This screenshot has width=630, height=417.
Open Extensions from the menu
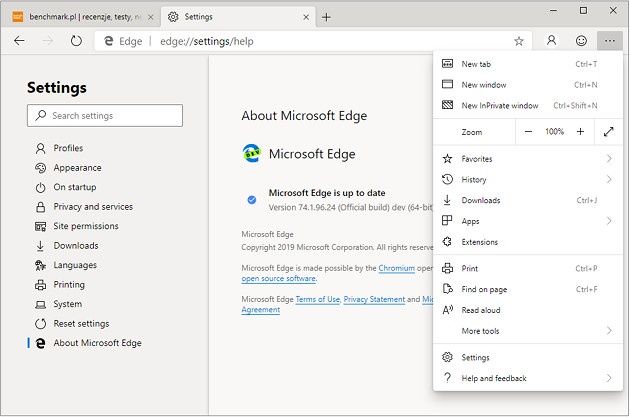pos(528,242)
